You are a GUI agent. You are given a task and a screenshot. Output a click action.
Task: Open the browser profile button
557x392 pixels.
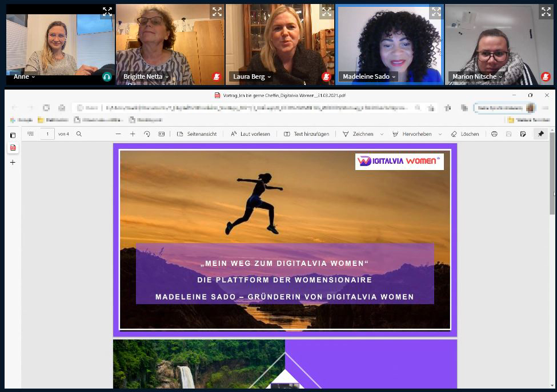(x=505, y=108)
